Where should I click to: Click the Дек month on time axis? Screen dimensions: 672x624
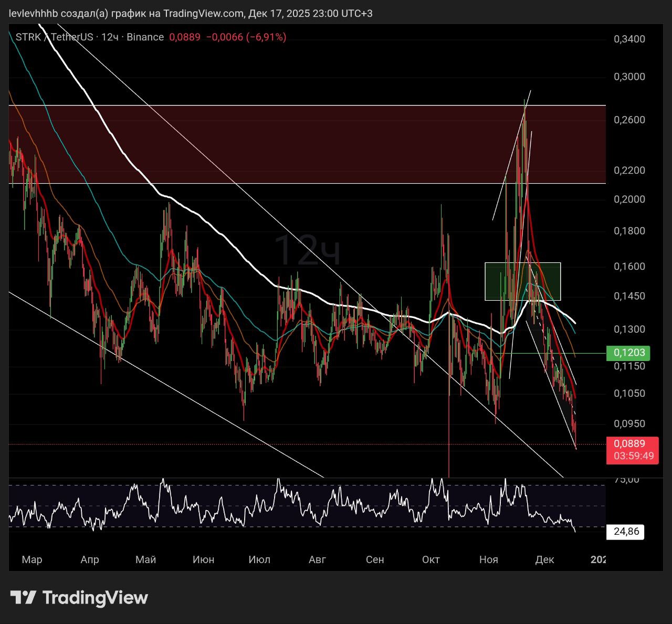click(x=544, y=559)
